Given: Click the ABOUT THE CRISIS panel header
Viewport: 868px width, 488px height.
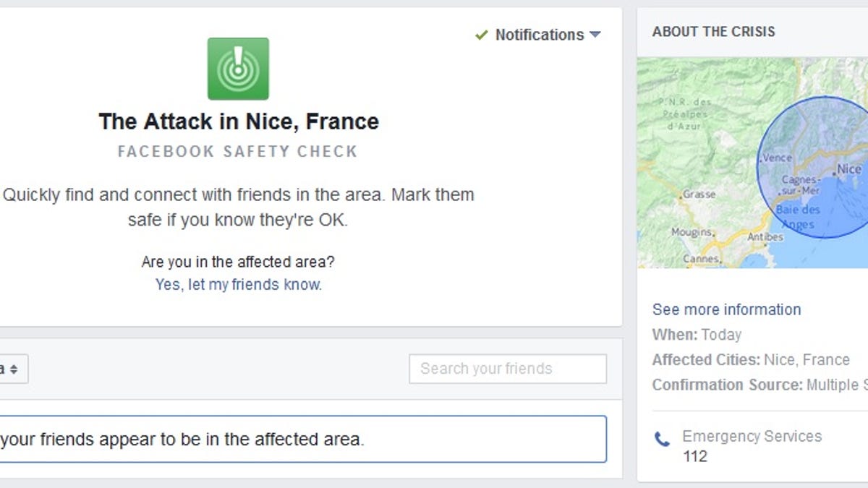Looking at the screenshot, I should click(x=714, y=31).
